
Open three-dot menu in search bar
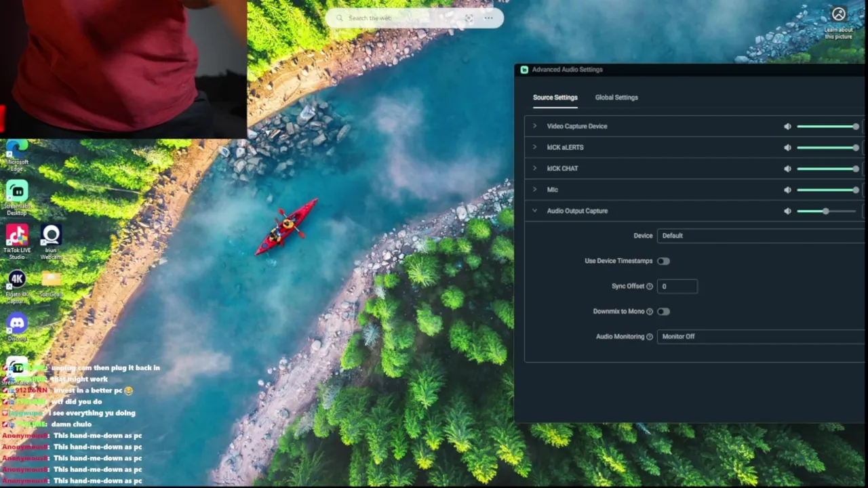[488, 18]
